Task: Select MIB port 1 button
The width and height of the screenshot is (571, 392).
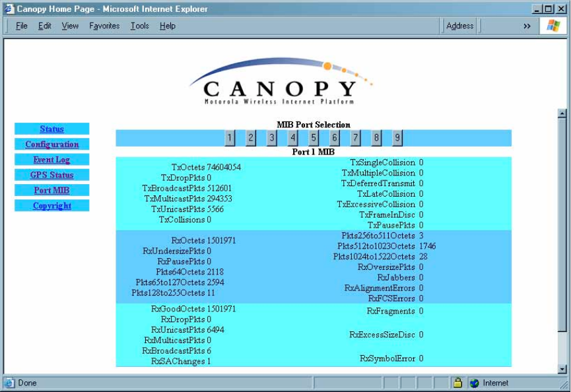Action: [230, 138]
